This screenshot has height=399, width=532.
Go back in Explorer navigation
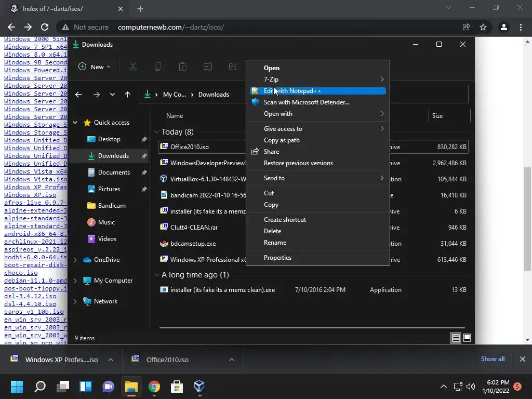pyautogui.click(x=78, y=95)
